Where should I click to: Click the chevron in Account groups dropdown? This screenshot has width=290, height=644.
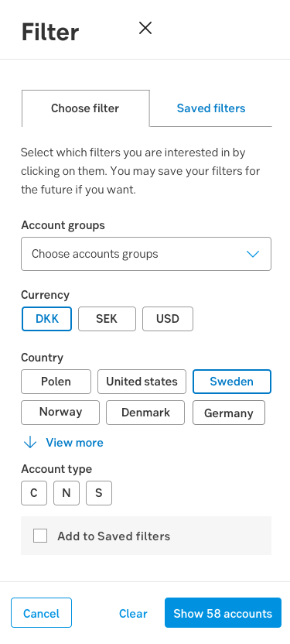(253, 254)
